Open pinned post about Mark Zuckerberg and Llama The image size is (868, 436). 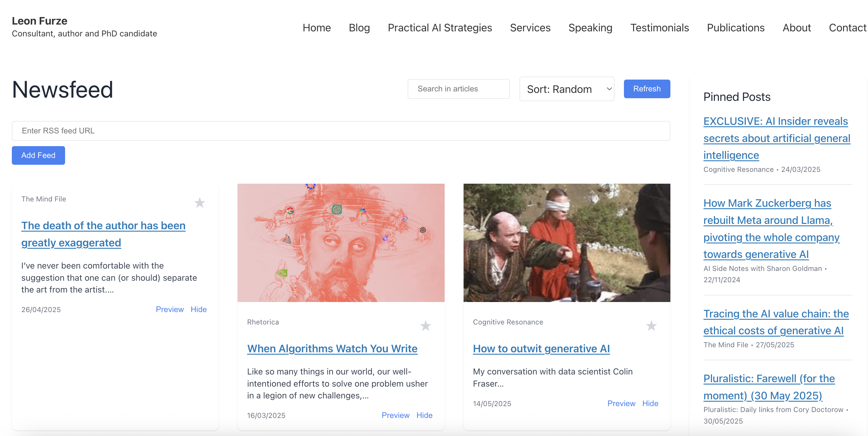[x=771, y=228]
